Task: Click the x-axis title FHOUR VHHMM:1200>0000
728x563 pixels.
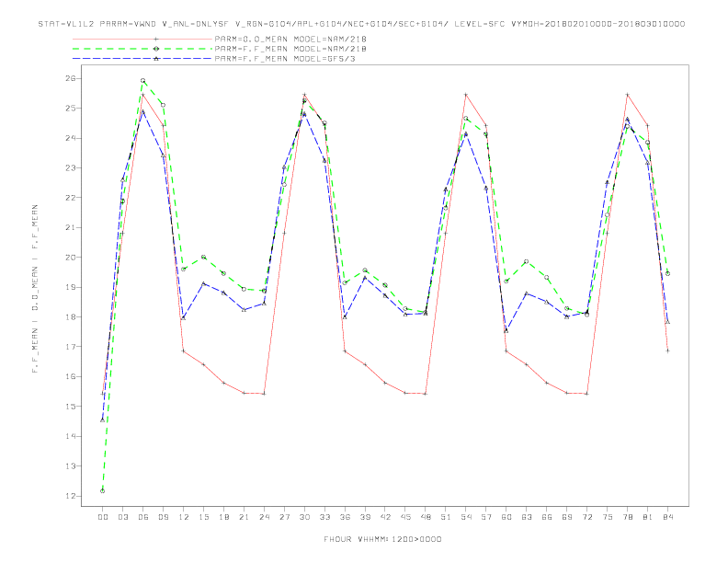Action: (x=382, y=539)
